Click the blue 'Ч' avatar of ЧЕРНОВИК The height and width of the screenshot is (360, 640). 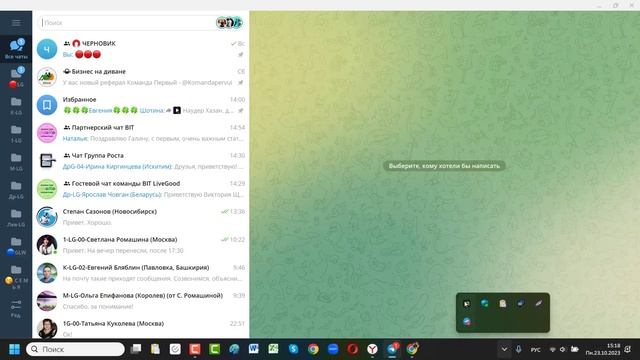47,49
